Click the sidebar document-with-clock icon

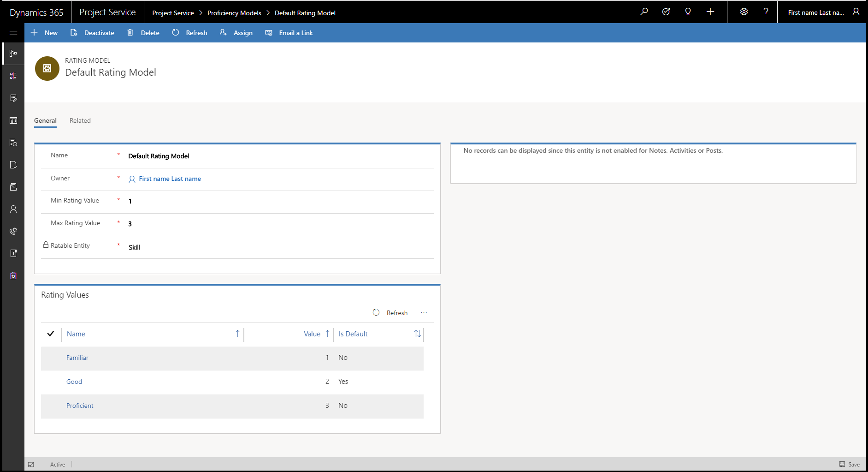tap(13, 143)
